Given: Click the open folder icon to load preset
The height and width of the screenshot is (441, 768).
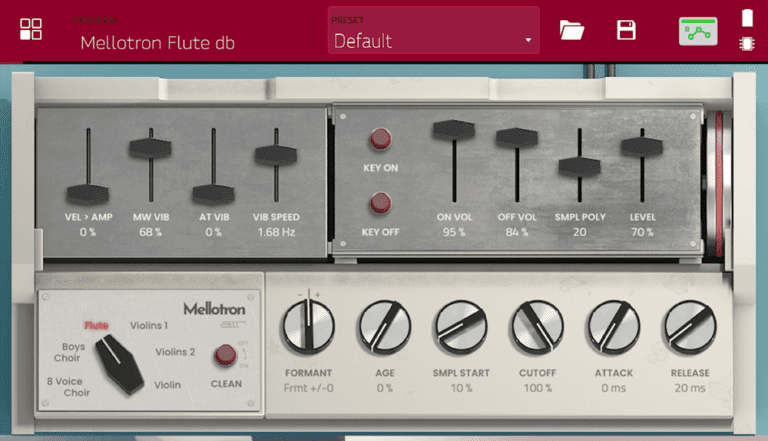Looking at the screenshot, I should (x=572, y=30).
